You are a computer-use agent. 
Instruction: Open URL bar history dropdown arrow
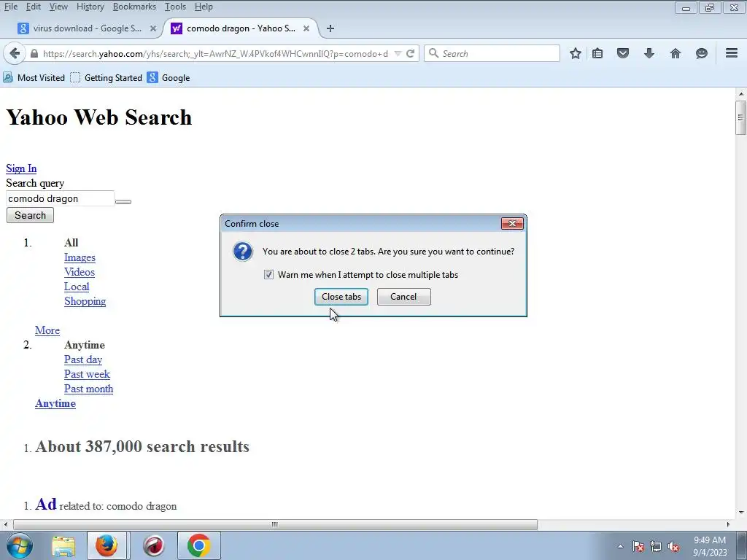coord(398,53)
